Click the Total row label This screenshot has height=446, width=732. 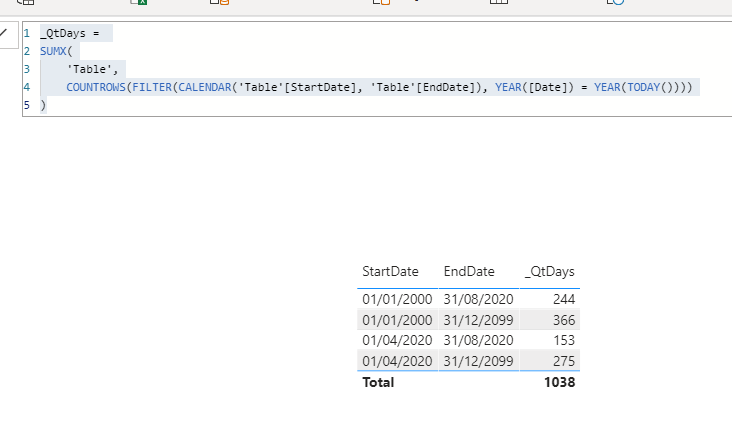(378, 382)
